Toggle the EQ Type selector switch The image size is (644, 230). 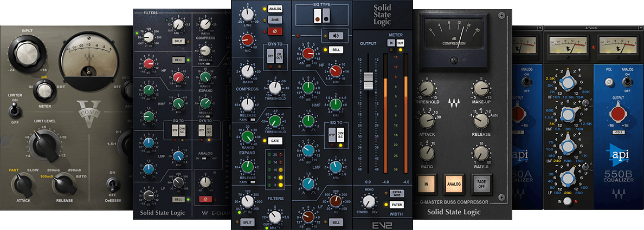[x=322, y=16]
